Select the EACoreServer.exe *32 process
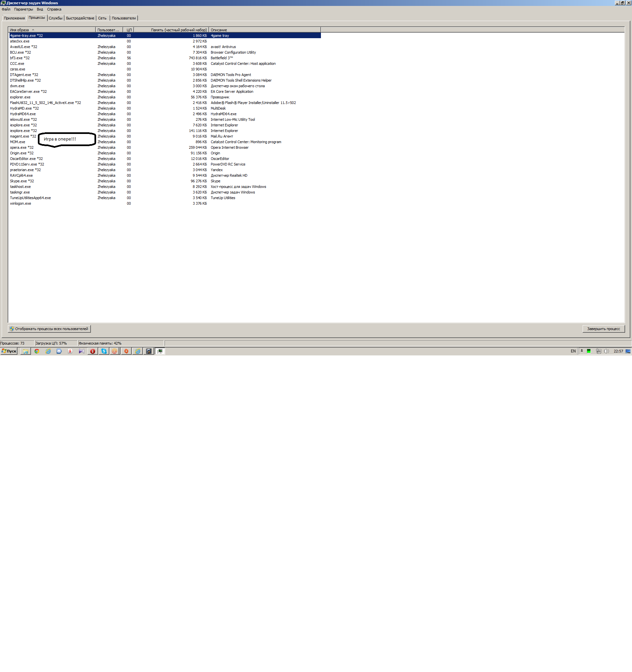The height and width of the screenshot is (672, 632). pyautogui.click(x=165, y=91)
